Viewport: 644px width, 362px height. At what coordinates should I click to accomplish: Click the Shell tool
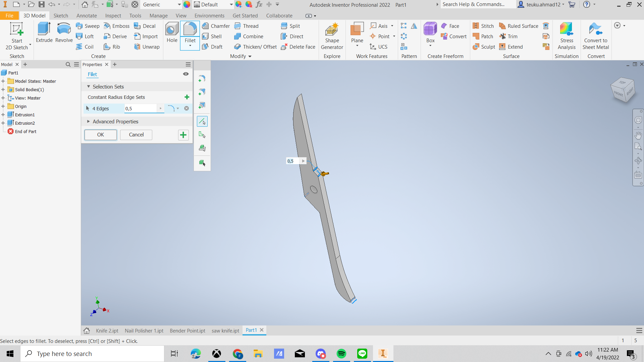pyautogui.click(x=212, y=36)
